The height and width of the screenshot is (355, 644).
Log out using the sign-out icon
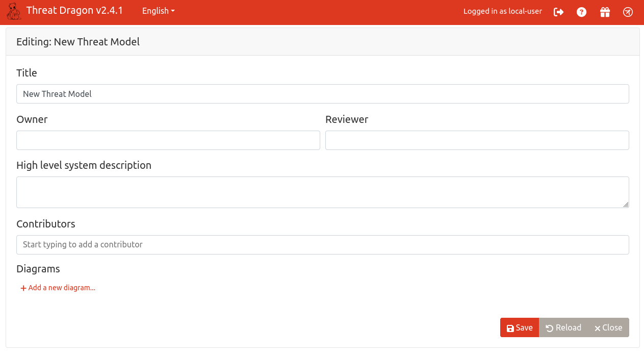pos(558,12)
